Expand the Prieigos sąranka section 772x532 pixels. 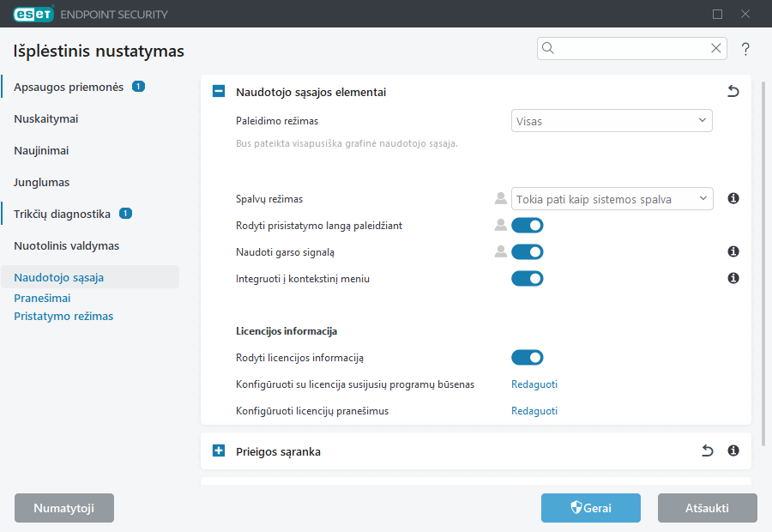tap(219, 450)
